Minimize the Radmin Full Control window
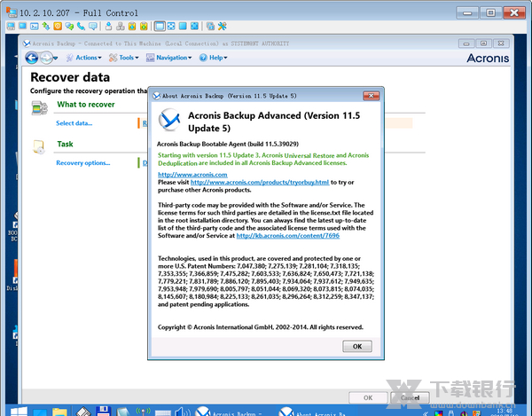The height and width of the screenshot is (416, 532). coord(467,13)
